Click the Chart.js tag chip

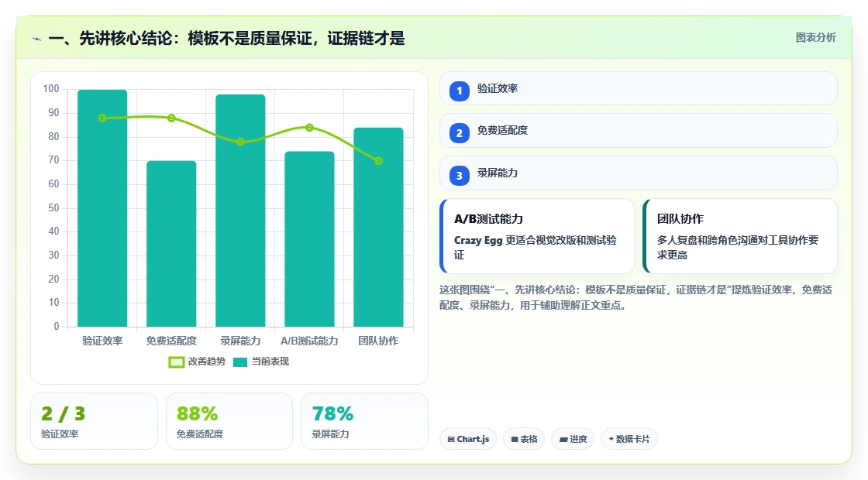[x=468, y=439]
